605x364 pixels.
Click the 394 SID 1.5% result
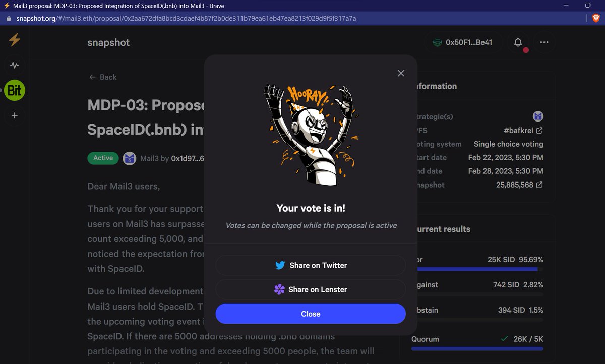(521, 310)
